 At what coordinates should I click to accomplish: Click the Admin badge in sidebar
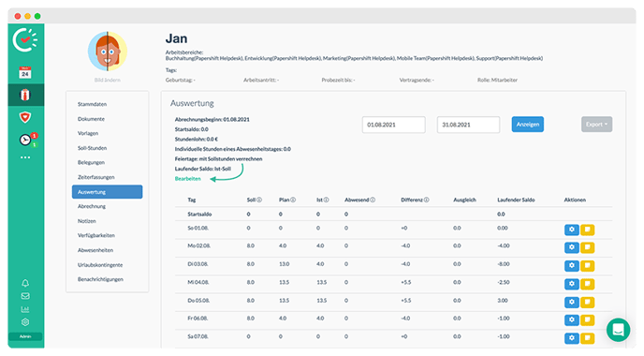tap(25, 336)
